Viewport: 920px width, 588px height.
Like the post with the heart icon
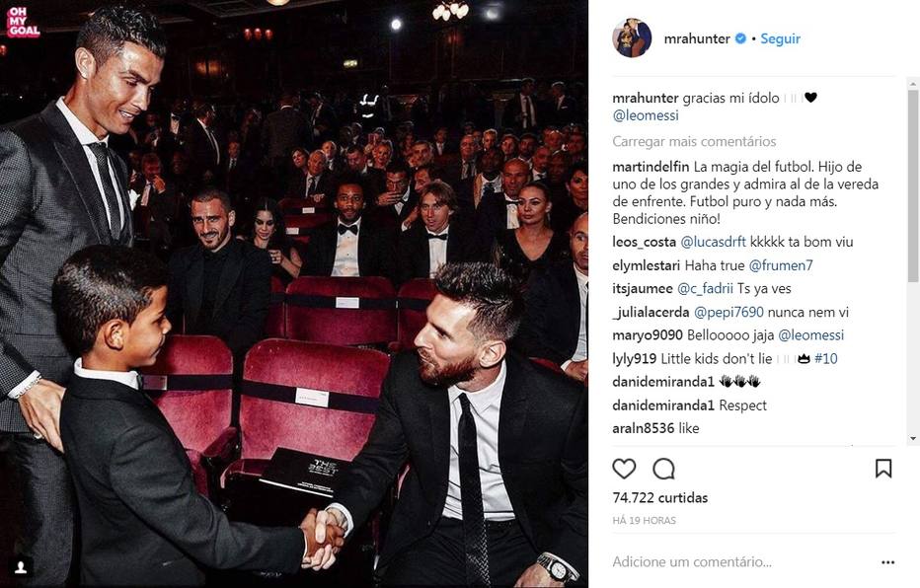tap(624, 469)
